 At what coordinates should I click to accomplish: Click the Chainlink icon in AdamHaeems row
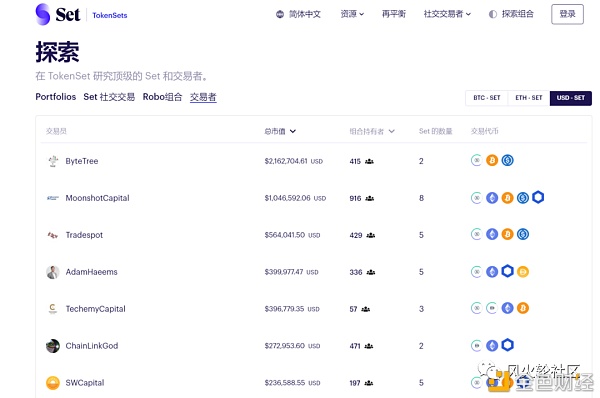[507, 271]
